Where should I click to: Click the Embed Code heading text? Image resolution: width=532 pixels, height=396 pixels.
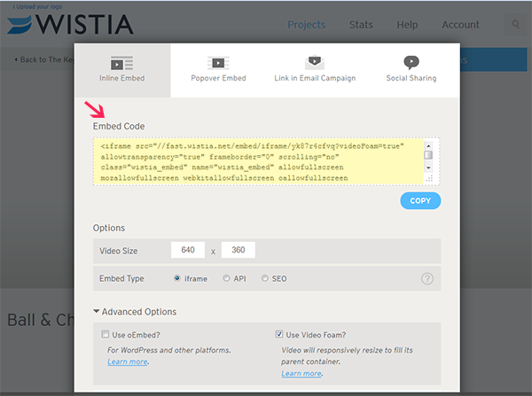[119, 126]
